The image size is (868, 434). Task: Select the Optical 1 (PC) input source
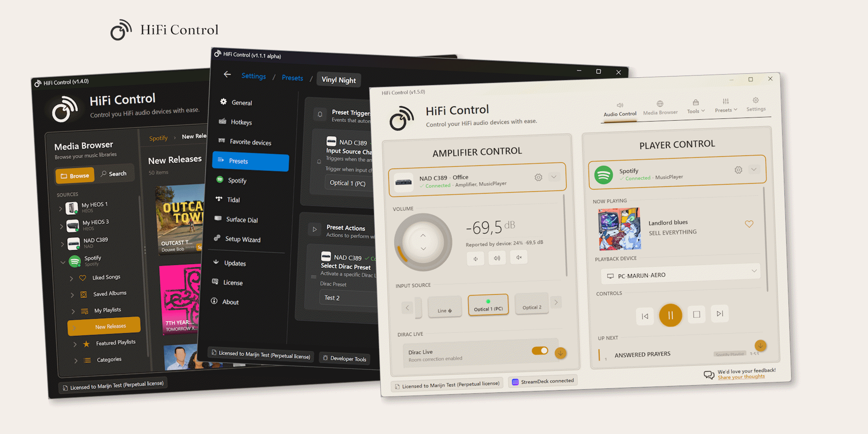pyautogui.click(x=488, y=305)
